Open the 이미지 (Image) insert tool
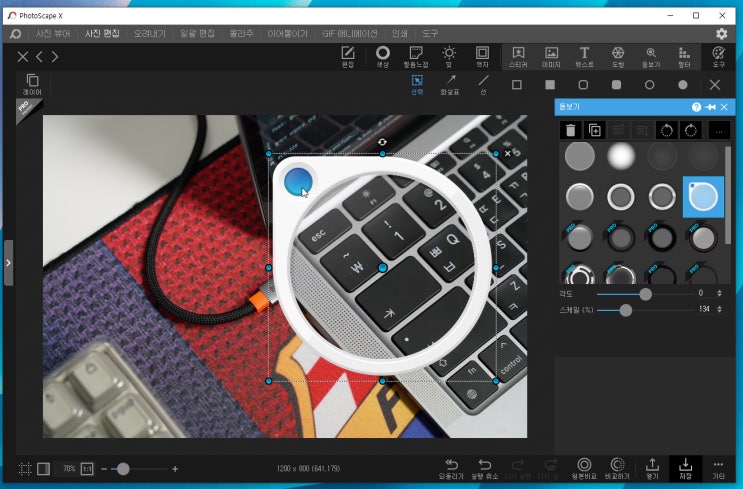This screenshot has height=489, width=743. pos(551,57)
